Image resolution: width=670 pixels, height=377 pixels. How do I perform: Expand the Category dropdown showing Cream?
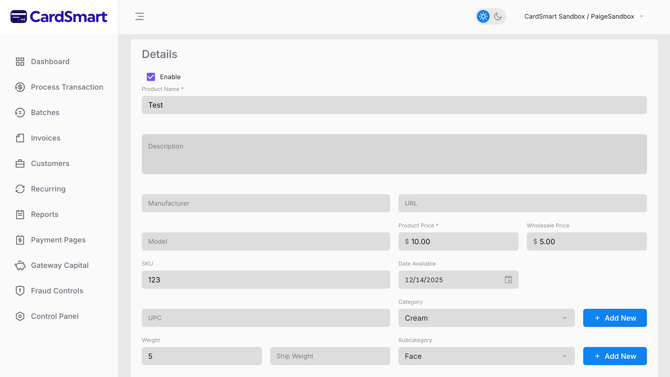tap(486, 318)
